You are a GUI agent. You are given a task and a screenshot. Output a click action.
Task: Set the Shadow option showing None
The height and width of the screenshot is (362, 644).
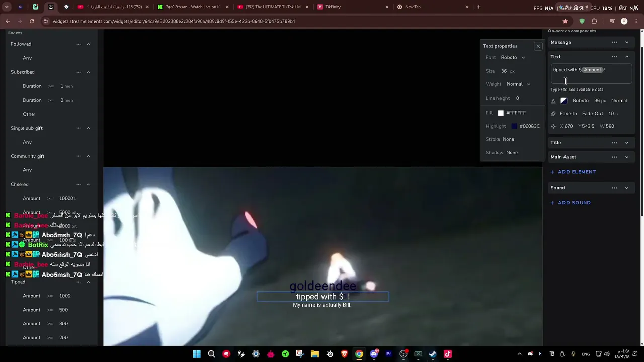tap(512, 153)
